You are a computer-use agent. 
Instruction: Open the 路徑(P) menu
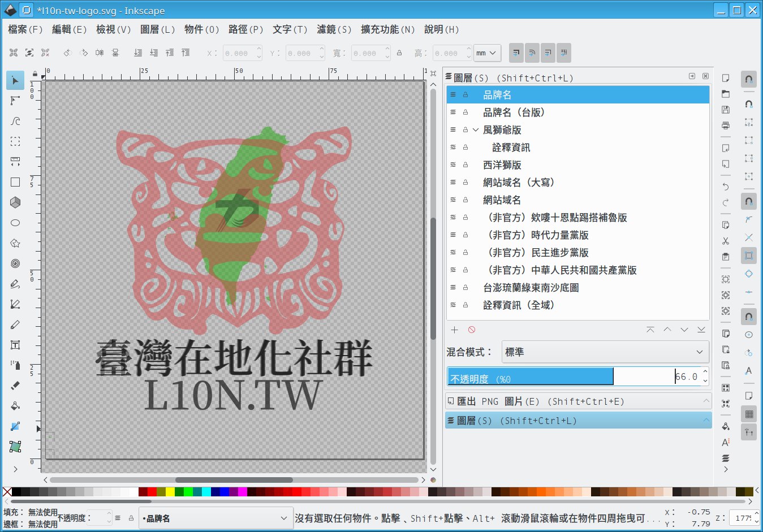245,29
